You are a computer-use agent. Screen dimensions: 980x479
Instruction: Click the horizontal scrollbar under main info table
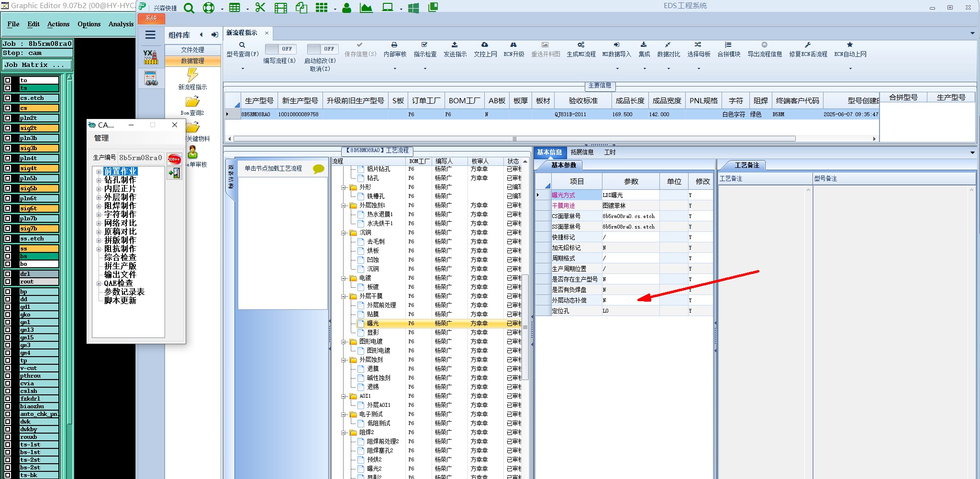(514, 139)
